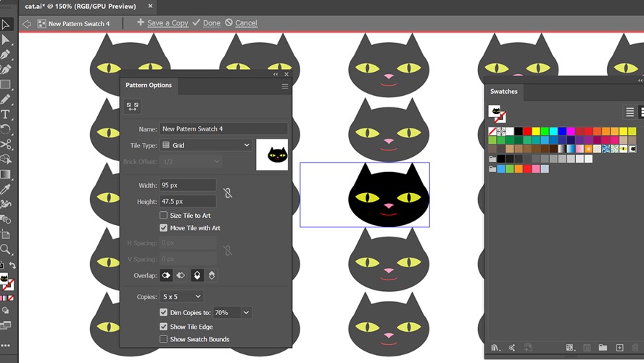The image size is (644, 363).
Task: Select the Type tool in toolbar
Action: 5,114
